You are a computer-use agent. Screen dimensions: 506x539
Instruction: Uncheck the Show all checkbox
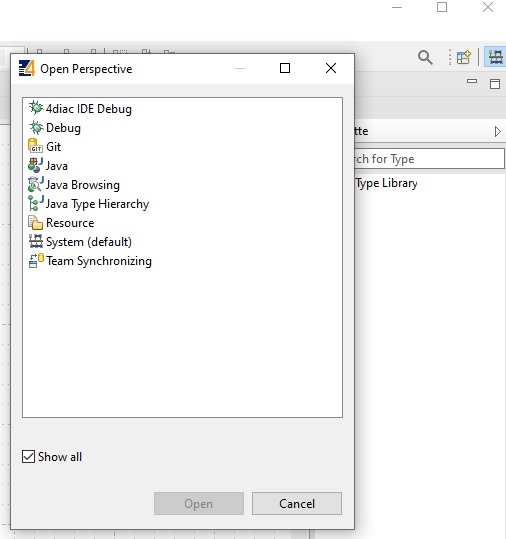pyautogui.click(x=28, y=457)
